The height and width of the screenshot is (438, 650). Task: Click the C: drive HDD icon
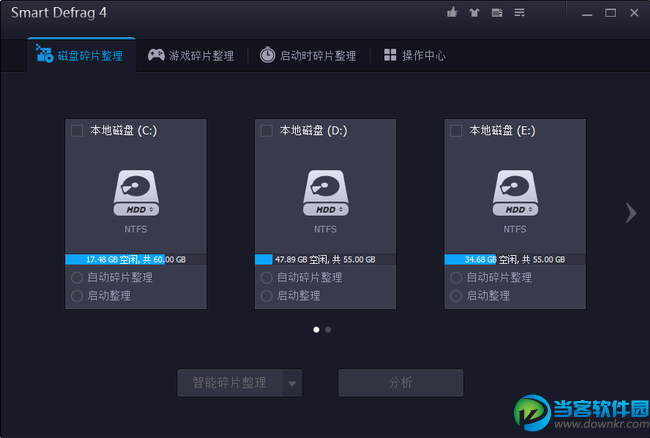(x=136, y=193)
